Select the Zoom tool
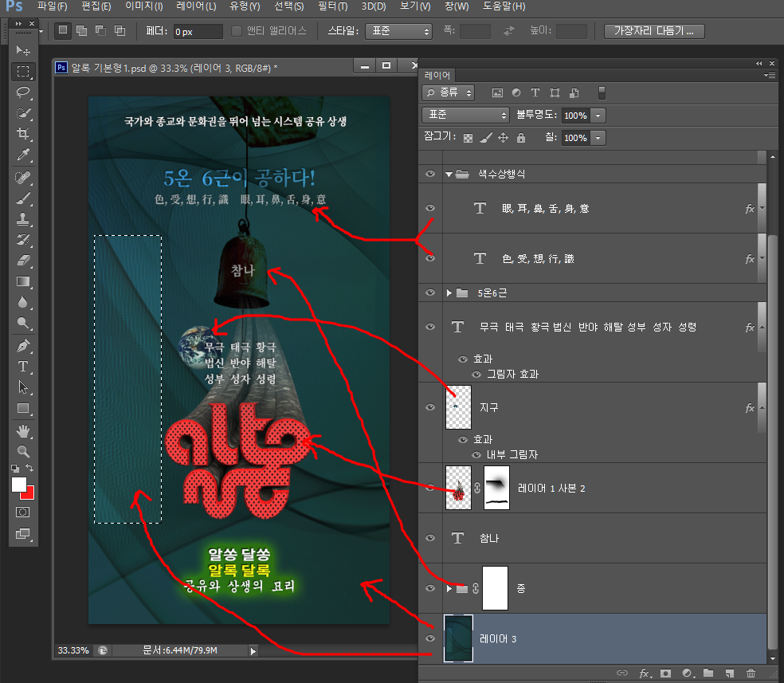 point(23,451)
